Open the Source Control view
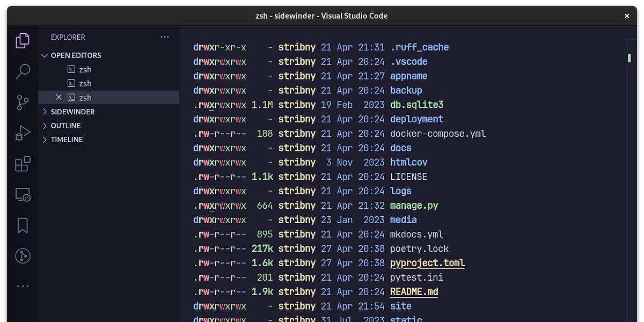 tap(22, 102)
